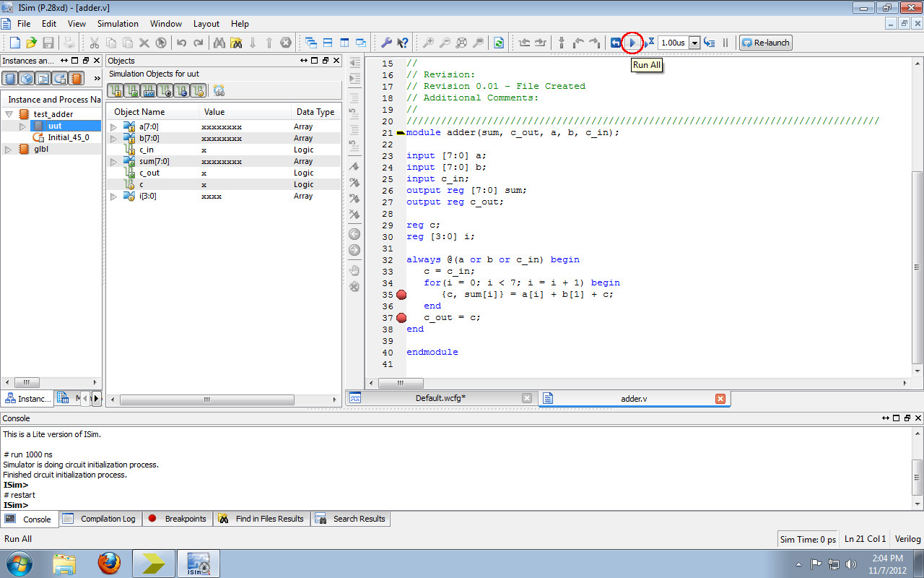Open the Breakpoints panel tab

[x=177, y=518]
